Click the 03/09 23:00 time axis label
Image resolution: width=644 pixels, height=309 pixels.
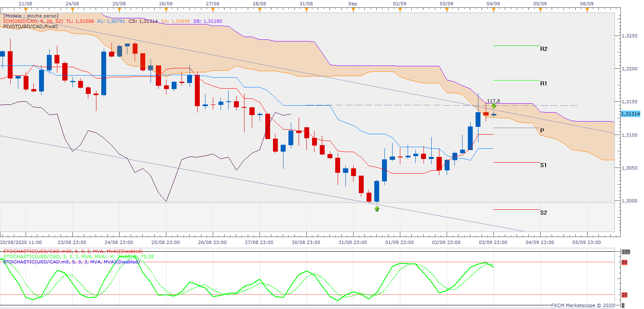click(x=493, y=242)
